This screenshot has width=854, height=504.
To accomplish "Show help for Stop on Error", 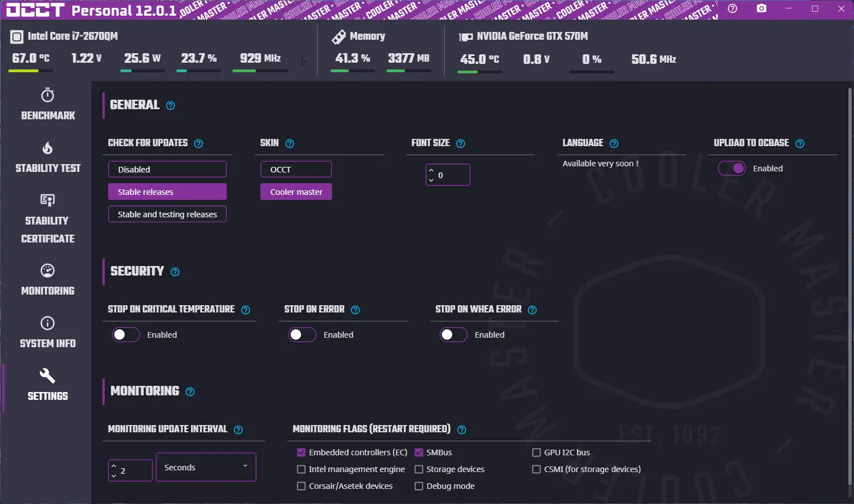I will [x=355, y=310].
